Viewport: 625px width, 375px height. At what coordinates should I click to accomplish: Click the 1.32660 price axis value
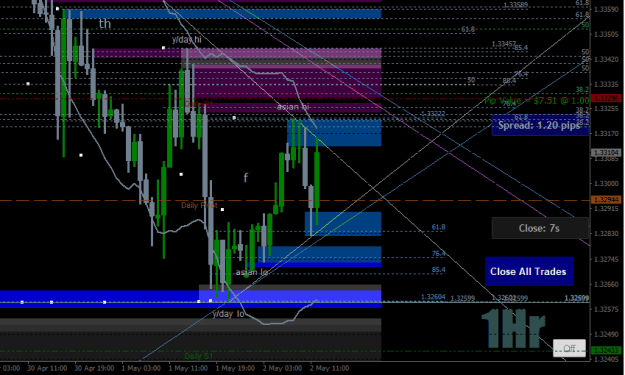(x=606, y=284)
